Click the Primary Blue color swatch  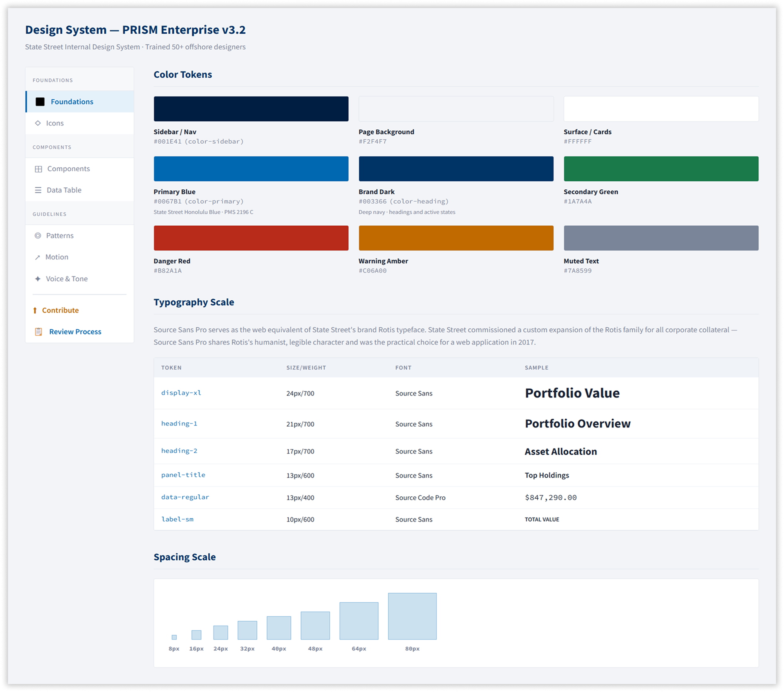click(251, 169)
